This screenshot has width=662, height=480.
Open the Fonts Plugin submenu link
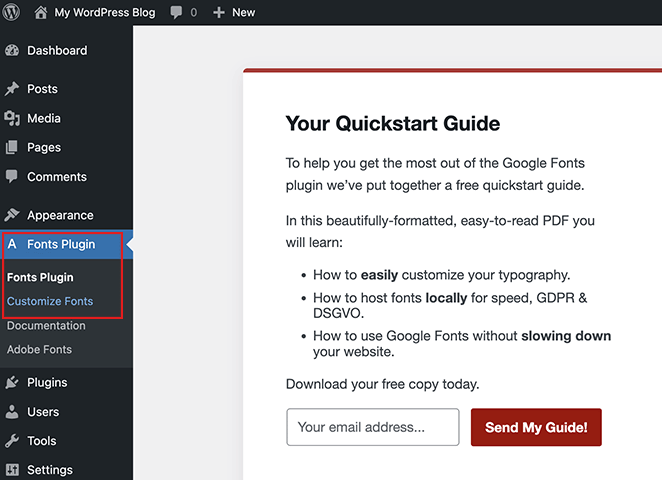[40, 277]
